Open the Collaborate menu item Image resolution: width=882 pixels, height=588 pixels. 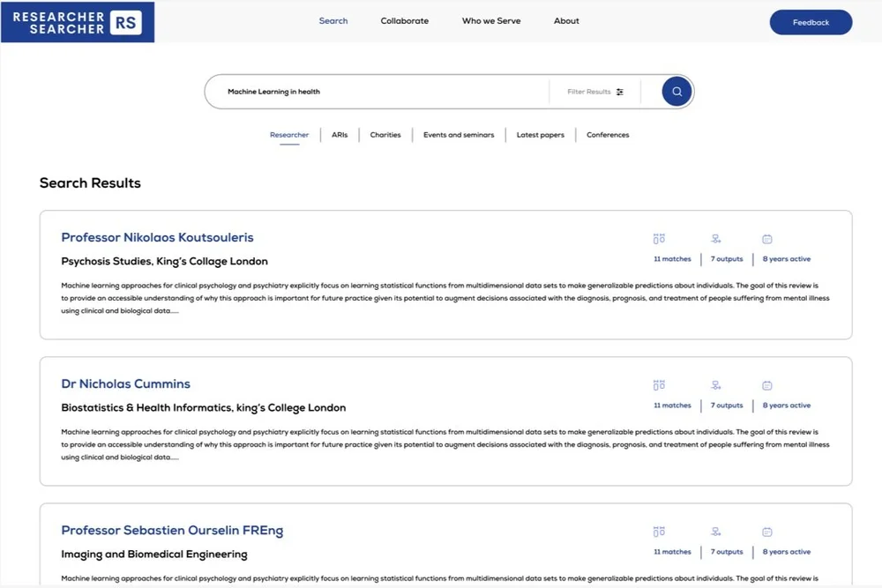[x=404, y=20]
